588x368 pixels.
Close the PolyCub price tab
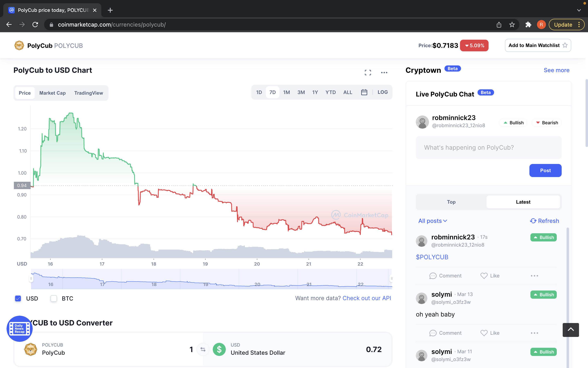[95, 10]
